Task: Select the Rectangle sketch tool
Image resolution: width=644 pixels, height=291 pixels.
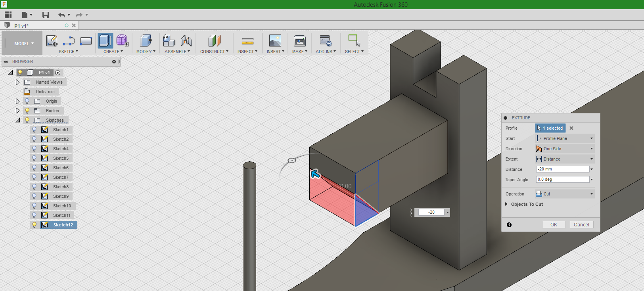Action: click(86, 41)
